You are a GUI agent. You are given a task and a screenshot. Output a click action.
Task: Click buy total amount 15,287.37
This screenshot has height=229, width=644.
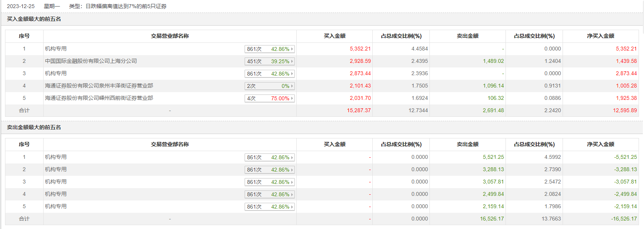coord(358,110)
